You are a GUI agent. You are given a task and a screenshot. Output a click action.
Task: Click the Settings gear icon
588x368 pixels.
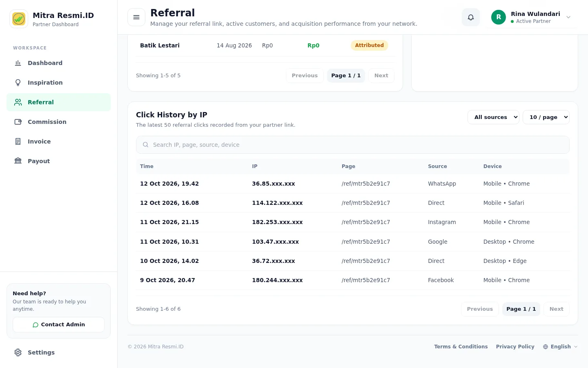pos(18,352)
